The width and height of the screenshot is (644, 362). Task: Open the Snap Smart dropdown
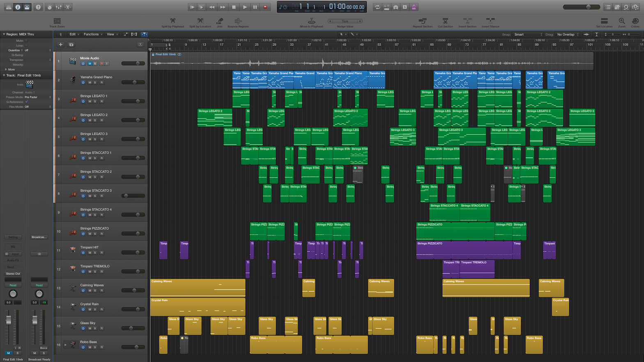(528, 35)
